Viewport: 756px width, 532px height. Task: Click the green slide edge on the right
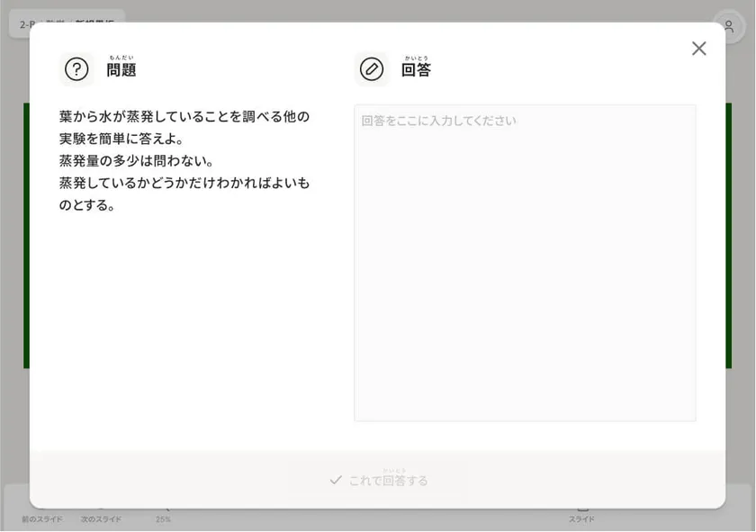[728, 235]
